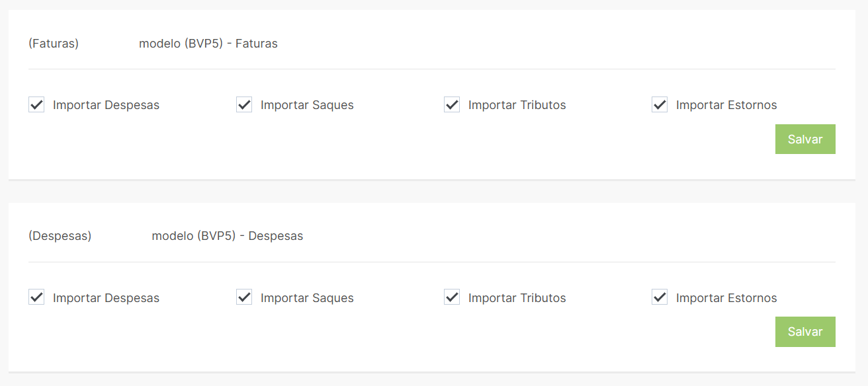This screenshot has height=386, width=868.
Task: Disable Importar Tributos checkbox in Faturas section
Action: pos(452,104)
